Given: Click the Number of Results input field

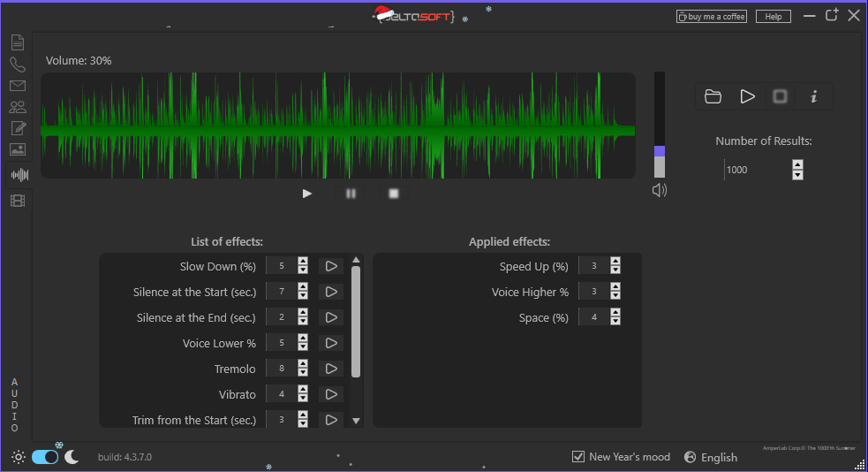Looking at the screenshot, I should (758, 170).
